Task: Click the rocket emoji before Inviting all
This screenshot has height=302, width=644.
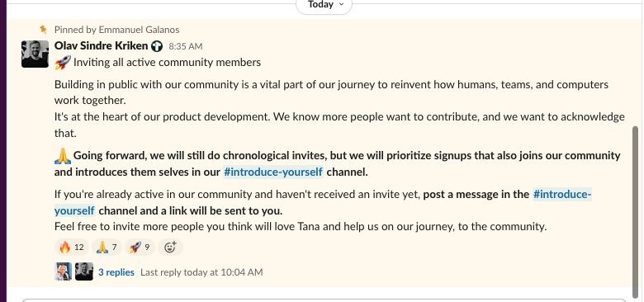Action: pos(63,63)
